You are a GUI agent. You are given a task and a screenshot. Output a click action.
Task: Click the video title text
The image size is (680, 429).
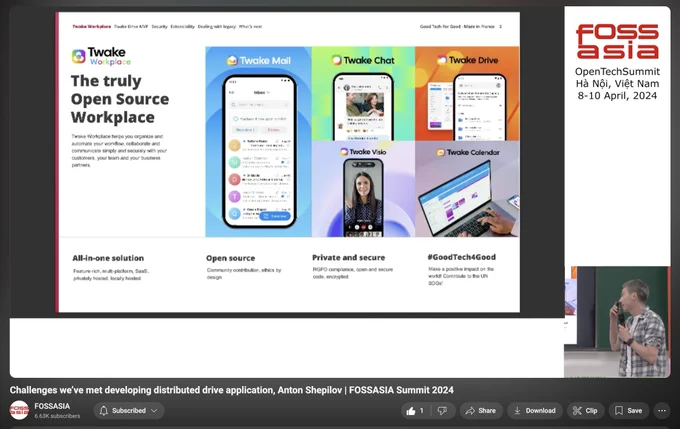[x=232, y=390]
